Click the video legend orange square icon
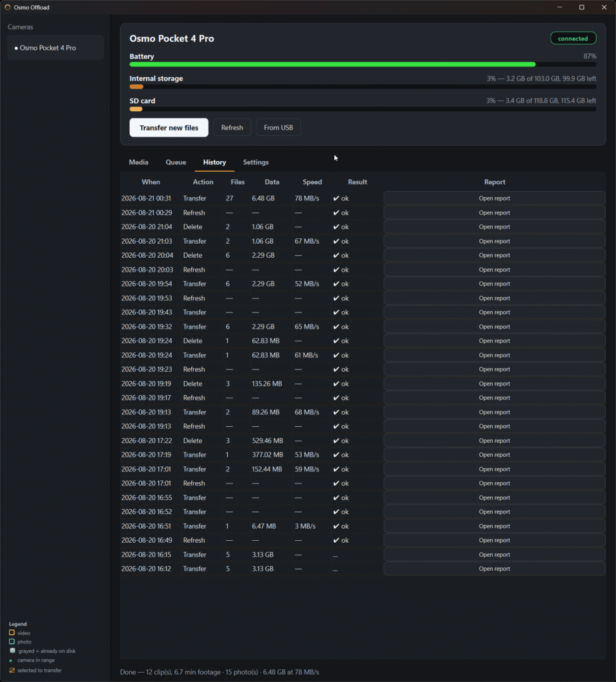The image size is (616, 682). [x=12, y=633]
